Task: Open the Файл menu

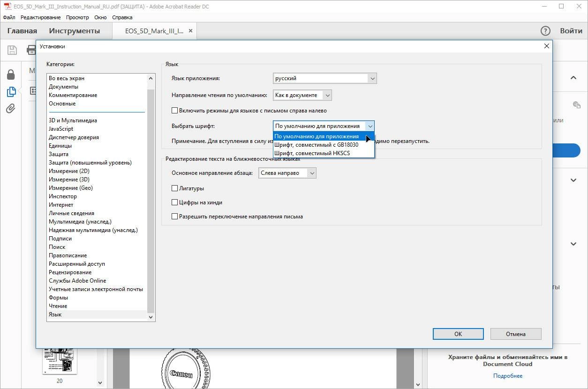Action: [x=9, y=17]
